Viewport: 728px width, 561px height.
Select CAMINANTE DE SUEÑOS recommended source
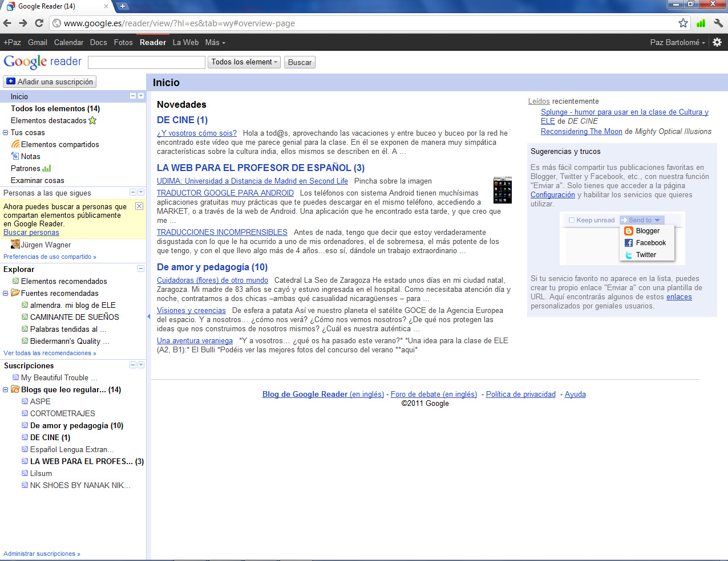(x=75, y=317)
